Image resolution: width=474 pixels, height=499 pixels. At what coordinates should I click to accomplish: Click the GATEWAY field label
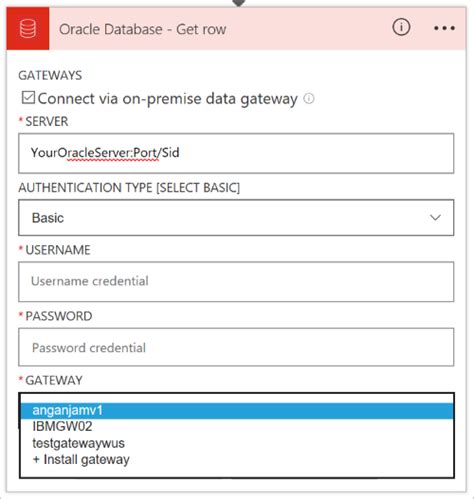tap(54, 380)
